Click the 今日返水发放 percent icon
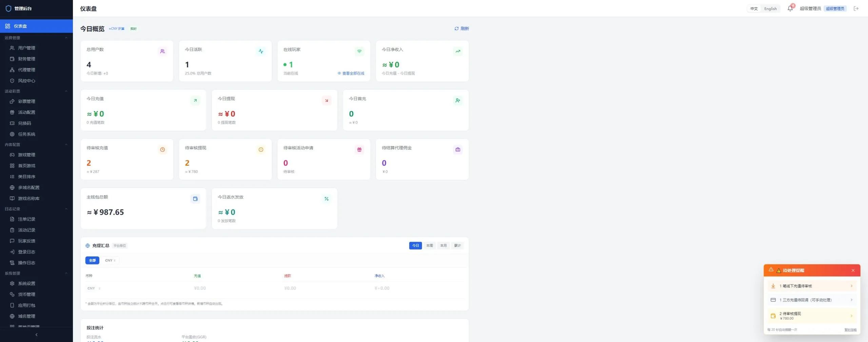Viewport: 868px width, 342px height. point(327,199)
